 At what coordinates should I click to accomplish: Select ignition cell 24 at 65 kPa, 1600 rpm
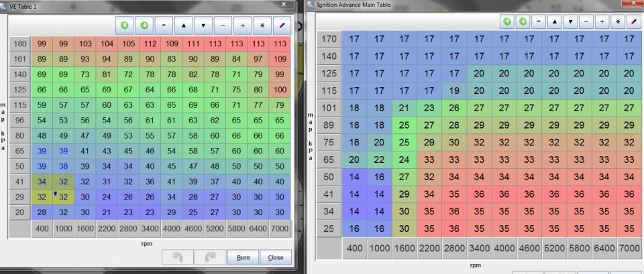[404, 159]
